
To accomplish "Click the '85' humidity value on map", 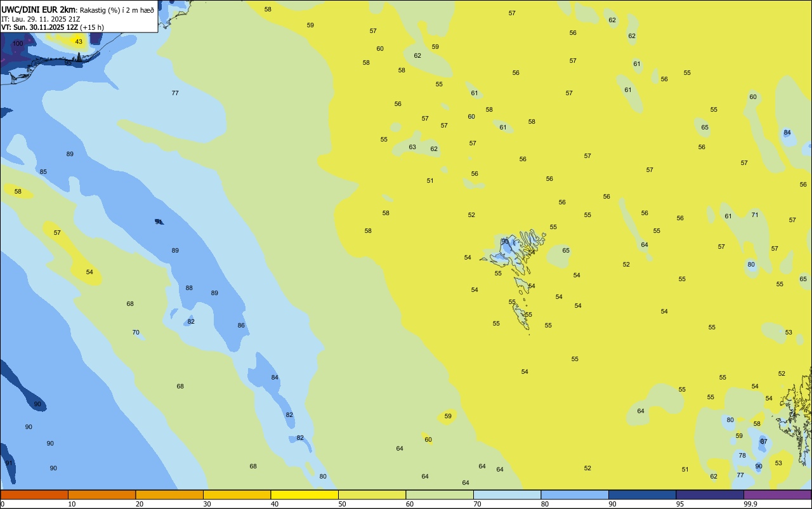I will pos(43,172).
